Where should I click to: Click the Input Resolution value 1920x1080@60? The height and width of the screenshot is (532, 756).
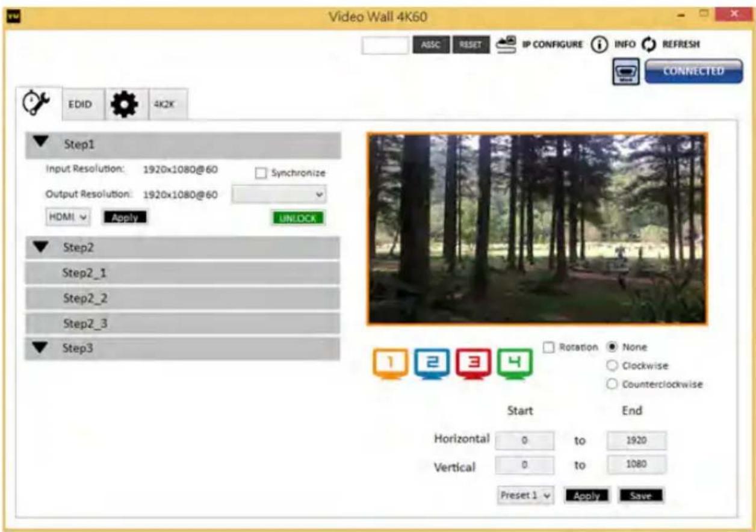pyautogui.click(x=180, y=169)
